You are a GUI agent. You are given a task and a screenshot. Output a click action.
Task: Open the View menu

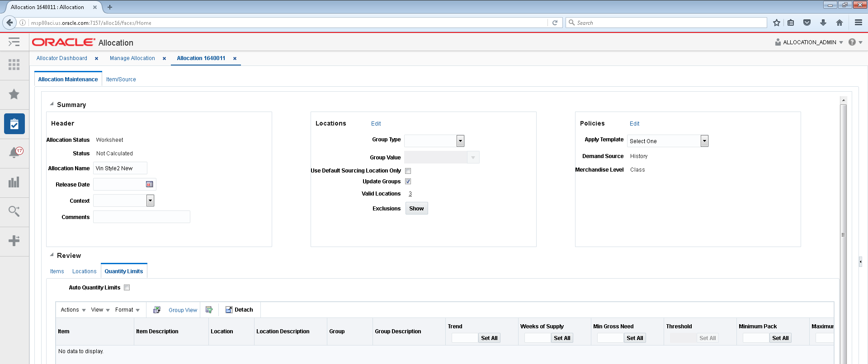pyautogui.click(x=100, y=310)
